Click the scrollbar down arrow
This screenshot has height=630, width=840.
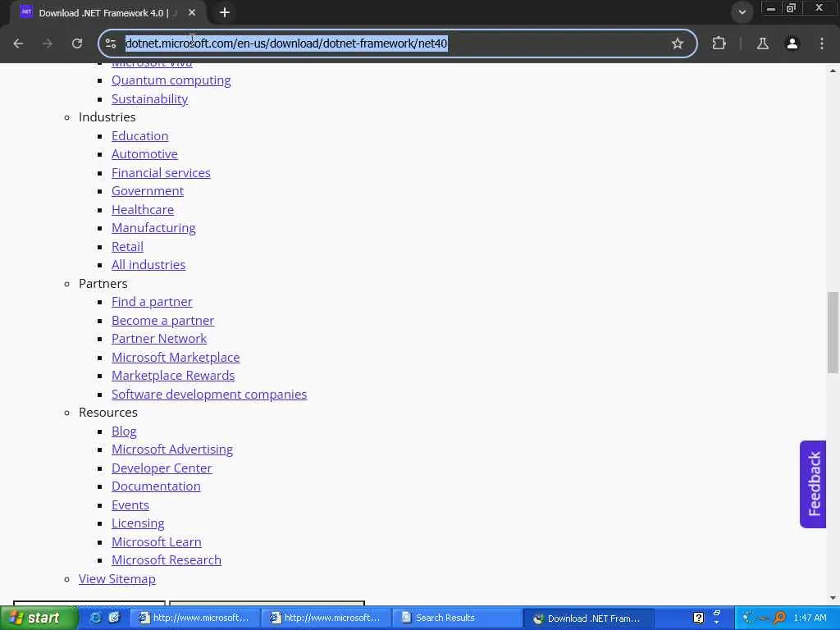pyautogui.click(x=833, y=597)
